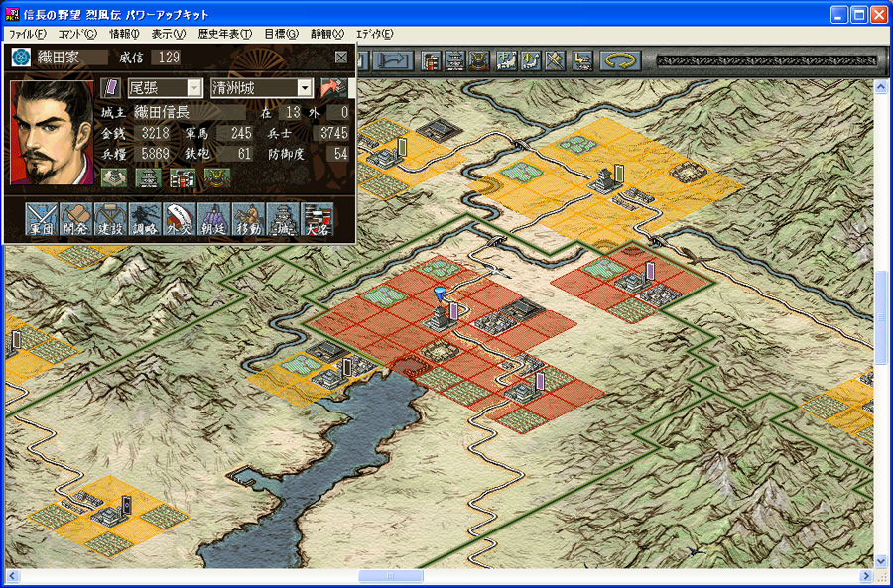This screenshot has width=893, height=588.
Task: Click the horizontal scrollbar thumb
Action: click(x=391, y=576)
